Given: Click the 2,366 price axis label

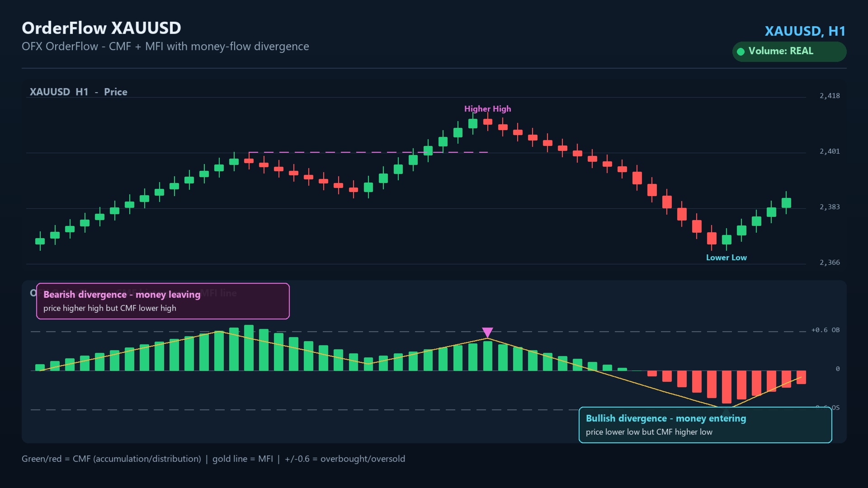Looking at the screenshot, I should click(830, 263).
